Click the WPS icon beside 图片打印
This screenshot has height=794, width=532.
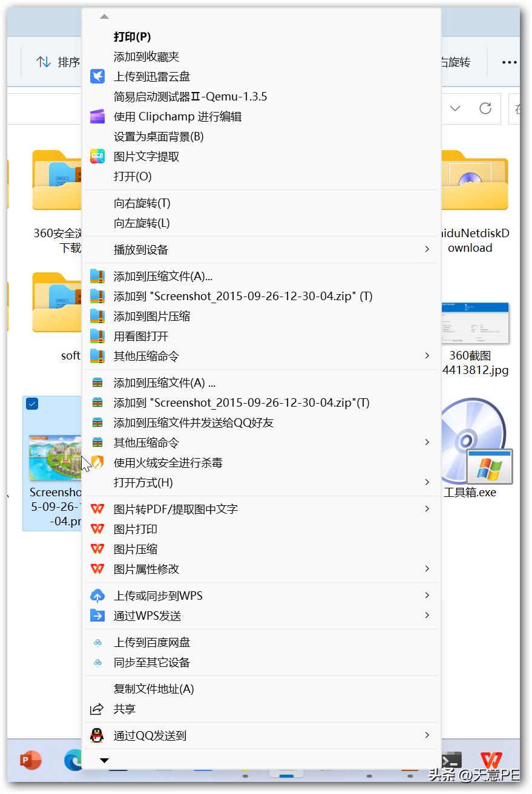[x=97, y=529]
